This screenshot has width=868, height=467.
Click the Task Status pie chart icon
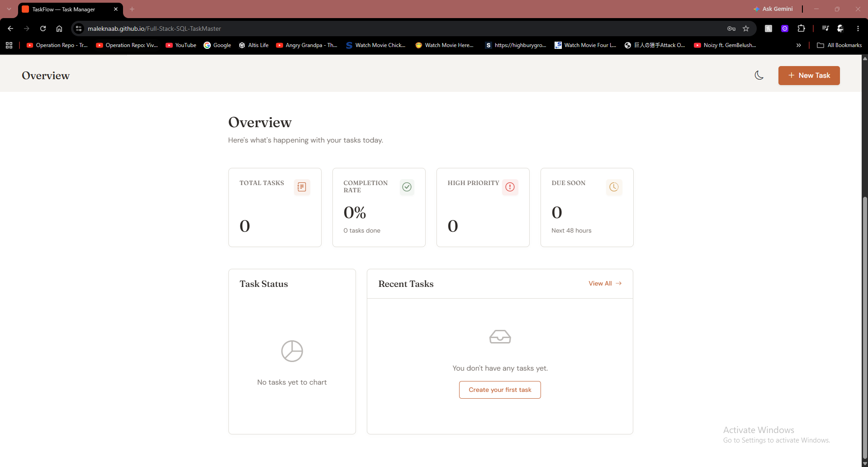[292, 351]
